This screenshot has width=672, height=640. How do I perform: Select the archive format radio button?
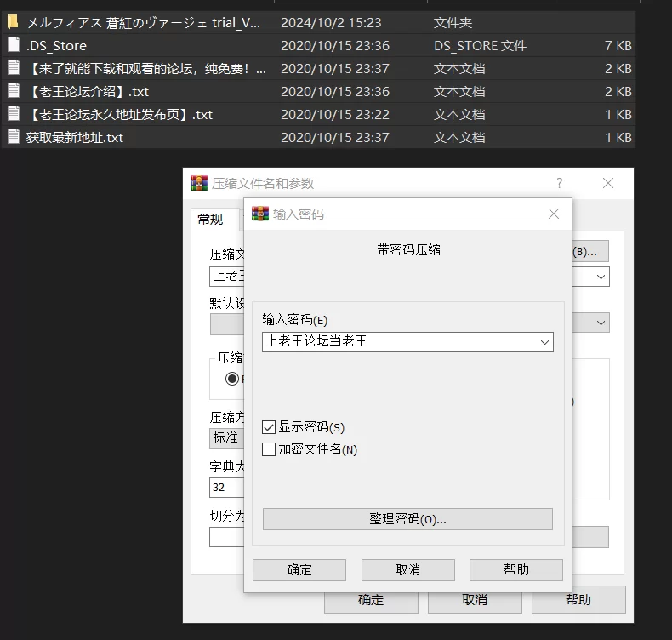pyautogui.click(x=231, y=380)
